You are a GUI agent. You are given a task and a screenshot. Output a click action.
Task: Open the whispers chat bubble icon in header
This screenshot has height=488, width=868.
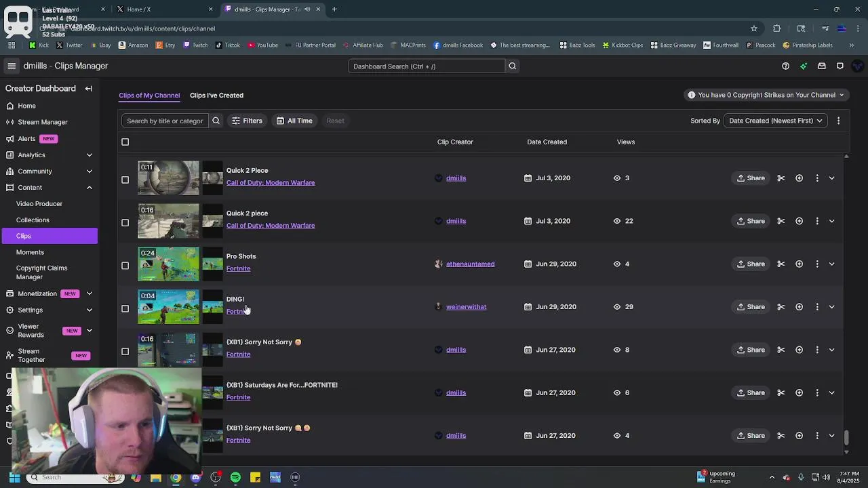[x=840, y=66]
